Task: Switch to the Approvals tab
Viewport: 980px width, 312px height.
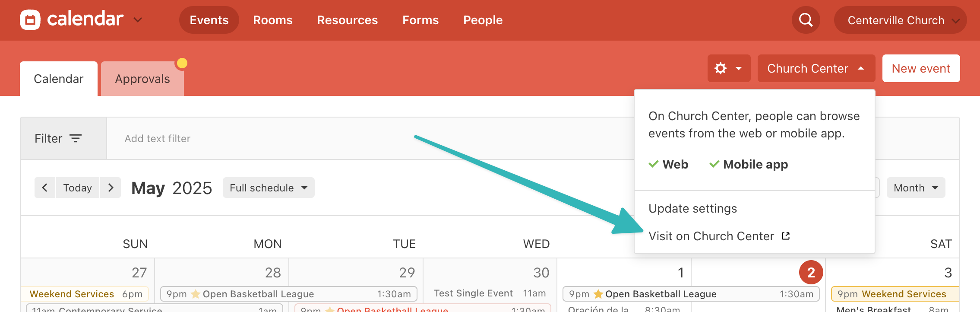Action: point(142,79)
